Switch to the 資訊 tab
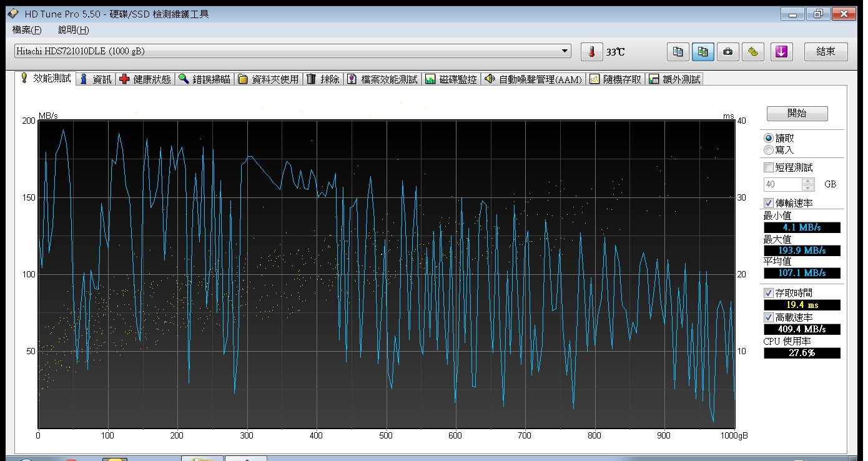This screenshot has width=868, height=461. click(x=96, y=79)
